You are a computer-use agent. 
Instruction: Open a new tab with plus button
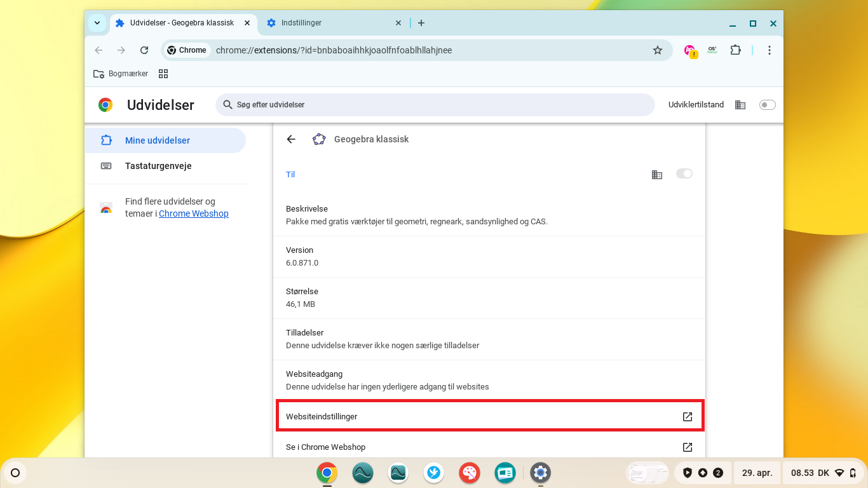point(421,23)
